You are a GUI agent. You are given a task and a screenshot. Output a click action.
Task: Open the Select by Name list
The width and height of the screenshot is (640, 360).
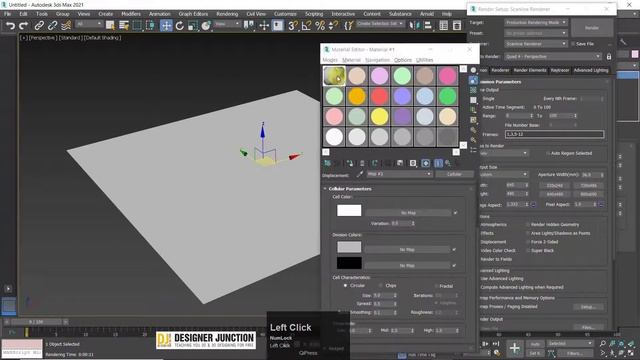[124, 26]
